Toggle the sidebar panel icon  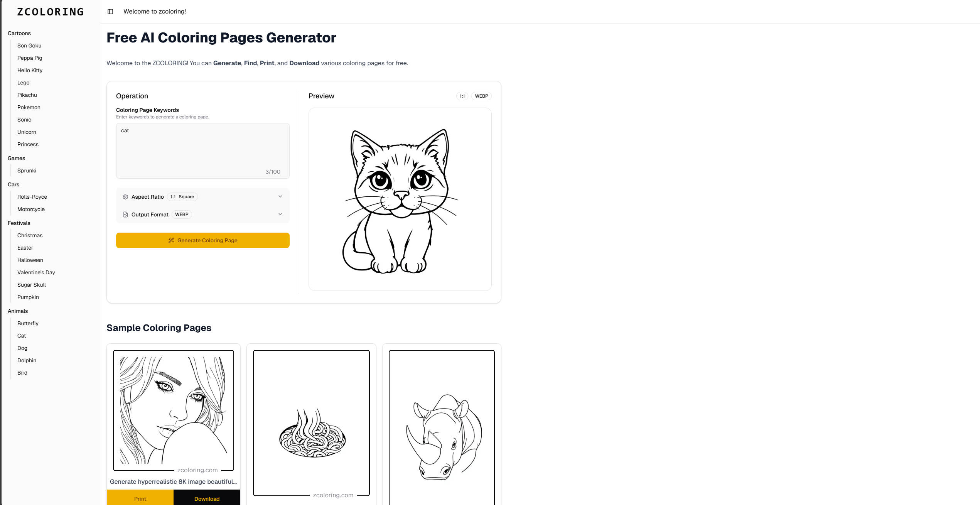(x=110, y=12)
